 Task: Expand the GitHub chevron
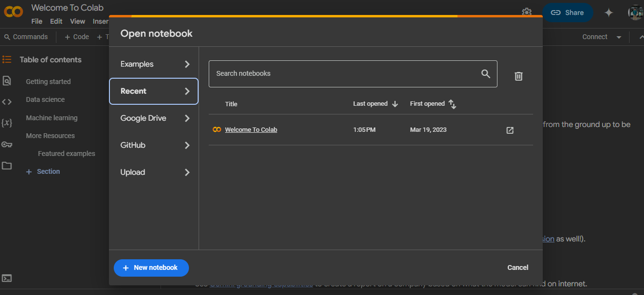pos(187,145)
